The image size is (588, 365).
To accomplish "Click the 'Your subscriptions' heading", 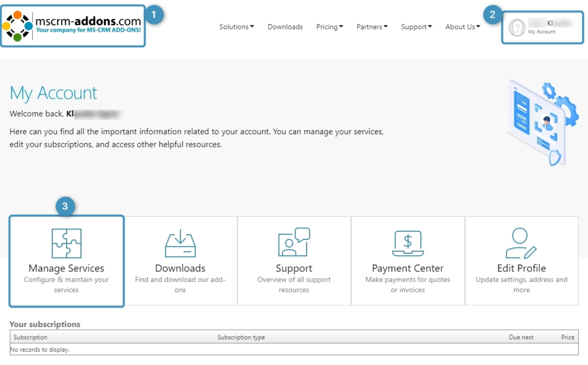I will 45,324.
